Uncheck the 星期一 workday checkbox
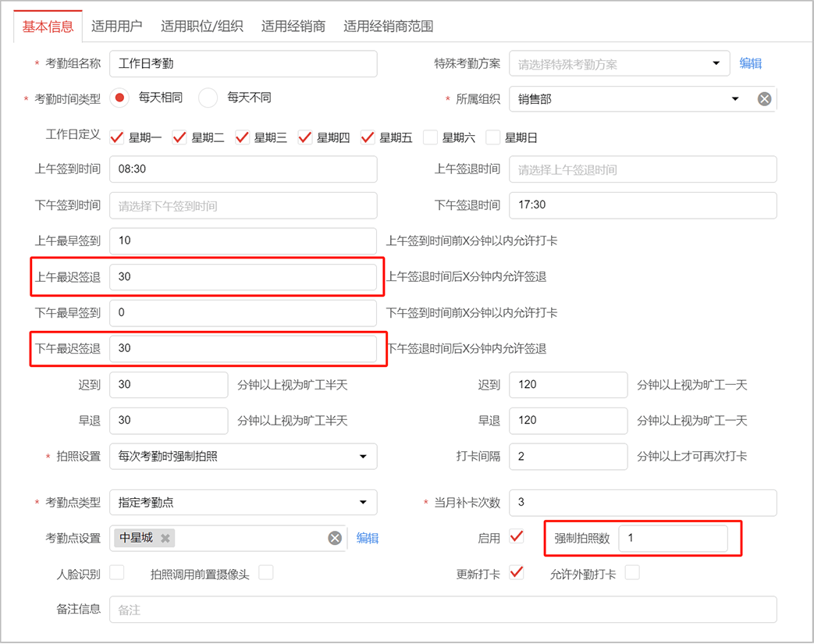814x644 pixels. click(x=117, y=137)
